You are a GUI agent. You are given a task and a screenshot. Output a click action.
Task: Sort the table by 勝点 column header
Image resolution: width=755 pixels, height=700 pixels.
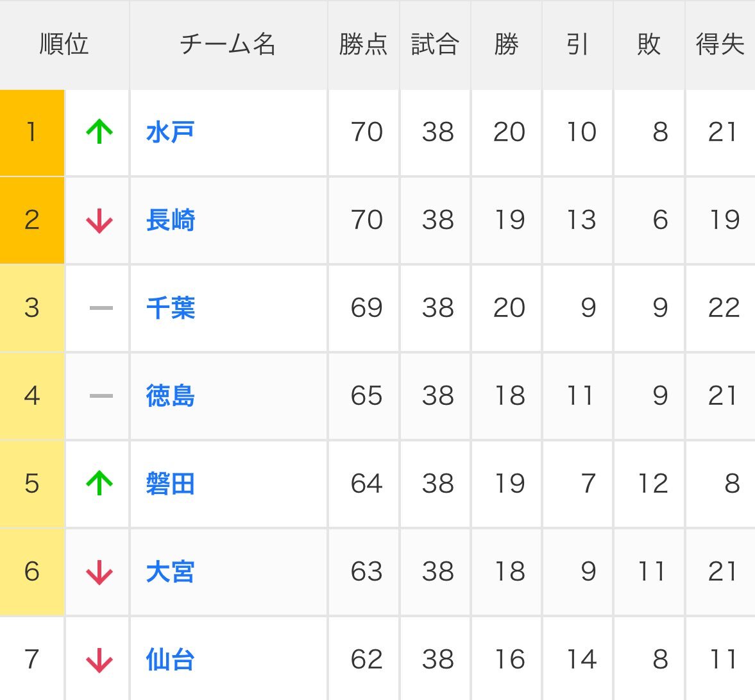click(363, 44)
